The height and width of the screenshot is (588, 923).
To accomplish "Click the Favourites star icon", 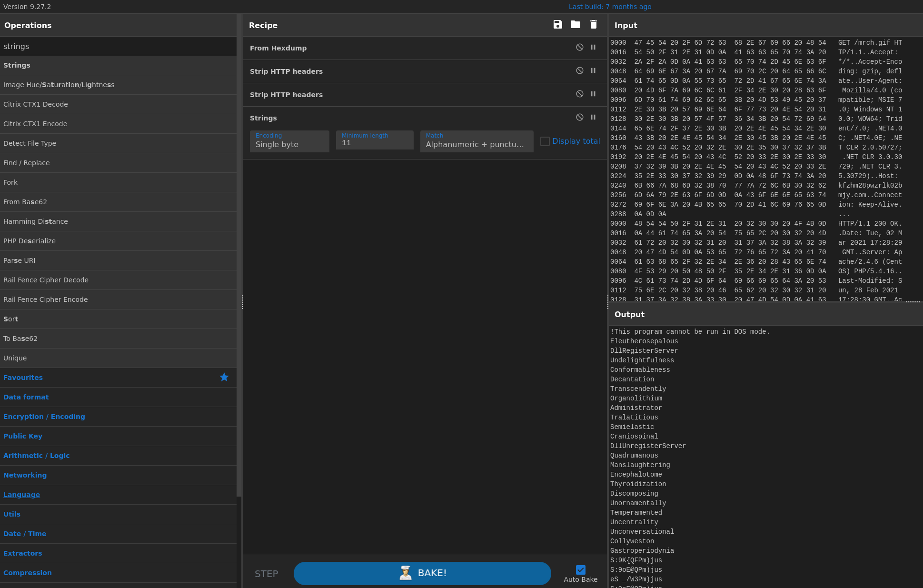I will click(224, 377).
